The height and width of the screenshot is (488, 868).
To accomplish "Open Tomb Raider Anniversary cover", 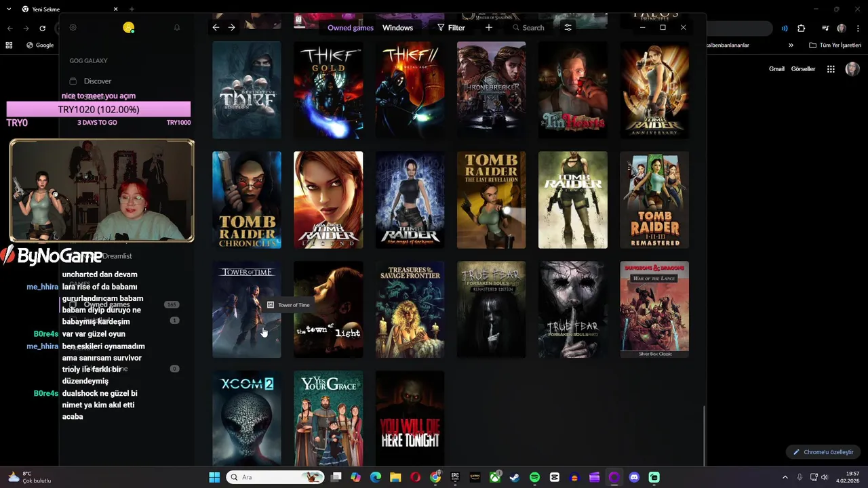I will tap(654, 90).
